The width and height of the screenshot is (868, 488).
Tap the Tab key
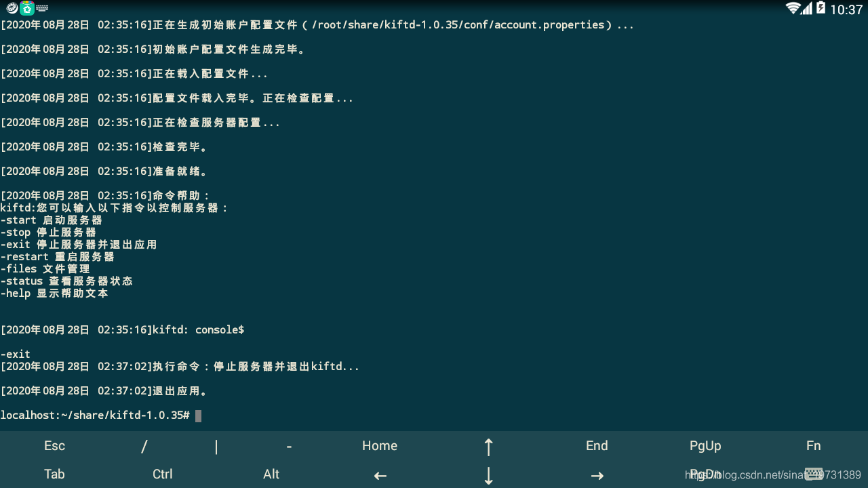pos(54,474)
